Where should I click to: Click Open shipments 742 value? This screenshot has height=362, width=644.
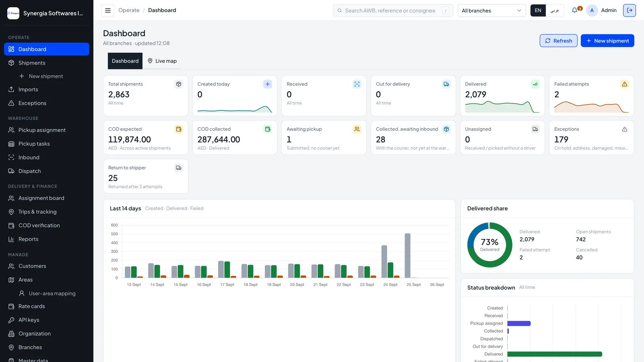pyautogui.click(x=581, y=239)
